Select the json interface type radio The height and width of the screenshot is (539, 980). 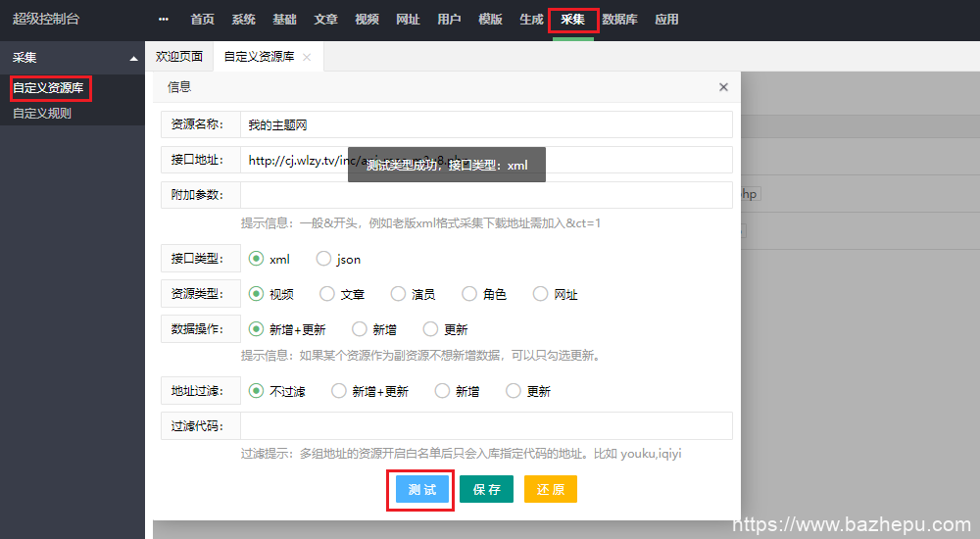point(323,260)
